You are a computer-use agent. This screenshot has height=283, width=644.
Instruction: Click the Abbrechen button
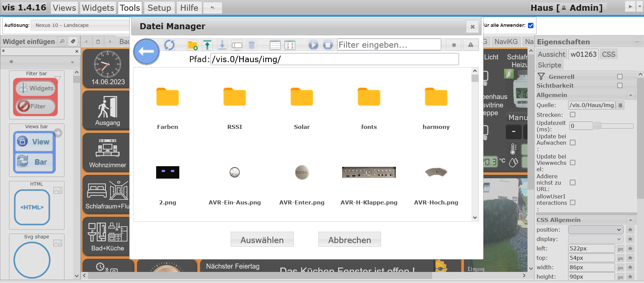(350, 239)
